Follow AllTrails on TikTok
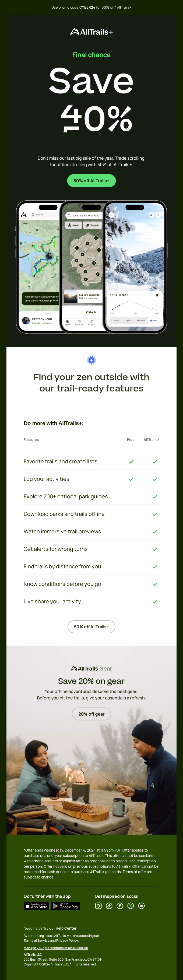Viewport: 183px width, 980px height. pyautogui.click(x=109, y=906)
